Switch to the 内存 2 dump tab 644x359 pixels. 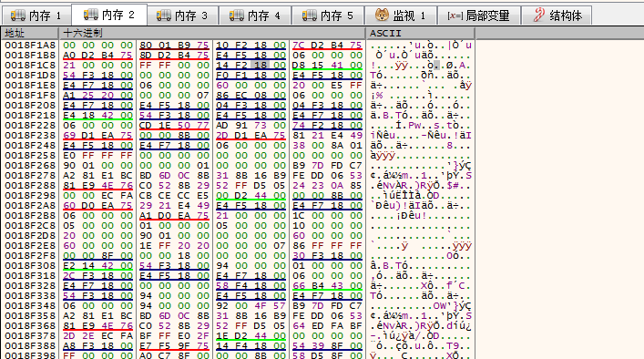click(109, 15)
